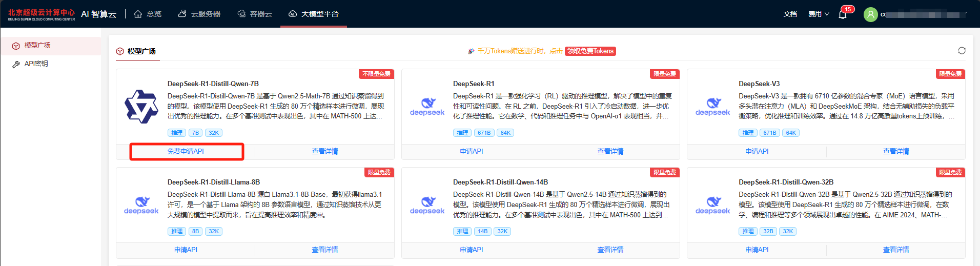Click the 领取免费Tokens button
Viewport: 980px width, 266px height.
coord(590,51)
